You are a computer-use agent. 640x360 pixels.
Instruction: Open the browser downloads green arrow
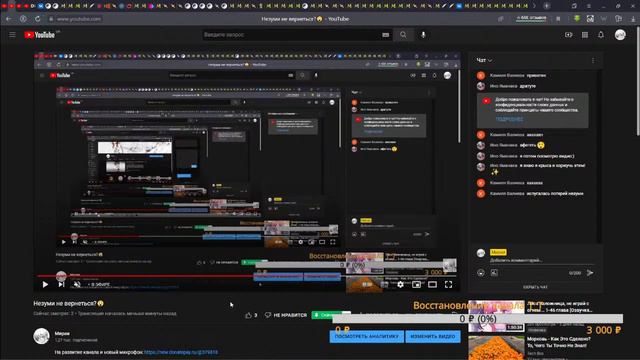pos(577,19)
